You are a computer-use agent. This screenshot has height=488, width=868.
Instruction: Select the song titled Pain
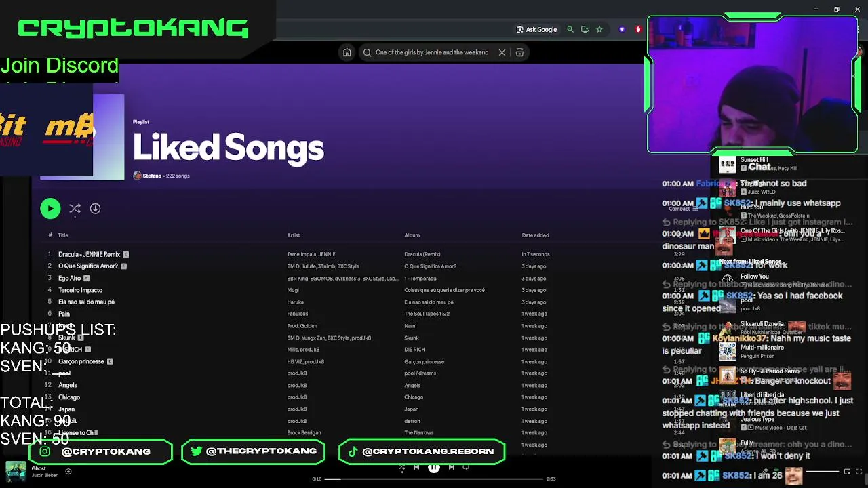[x=64, y=314]
